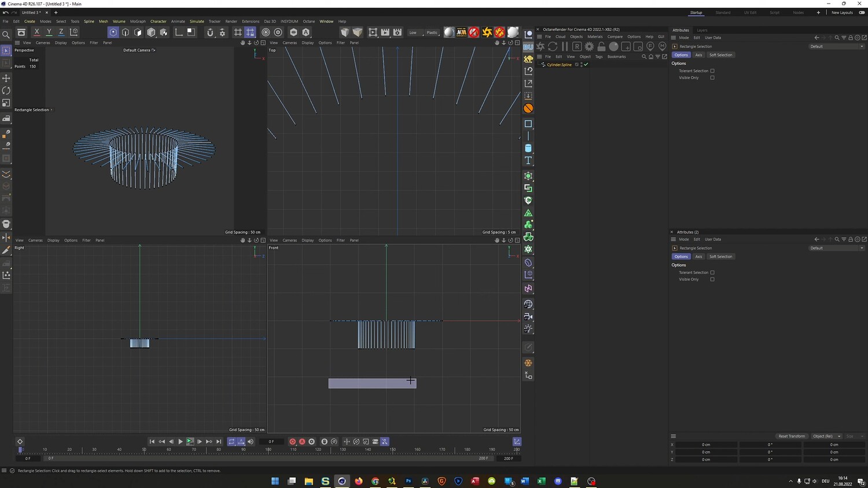Select the Scale tool in left palette
868x488 pixels.
coord(6,103)
